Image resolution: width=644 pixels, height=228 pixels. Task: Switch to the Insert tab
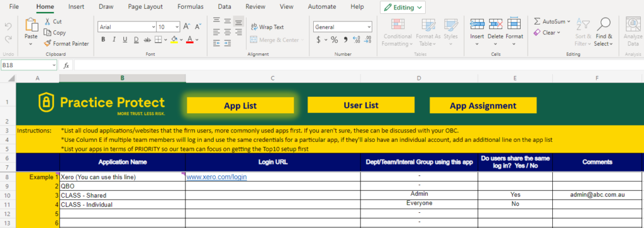[76, 6]
